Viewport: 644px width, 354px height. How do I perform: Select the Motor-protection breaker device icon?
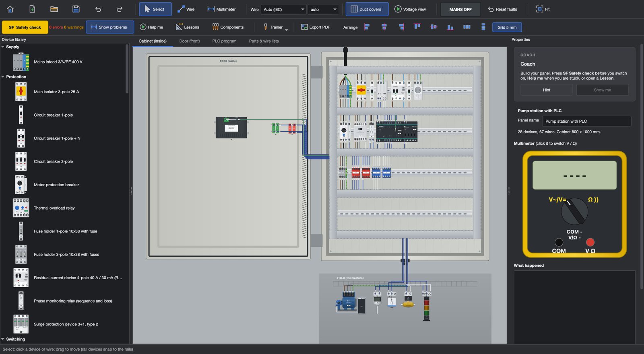21,185
